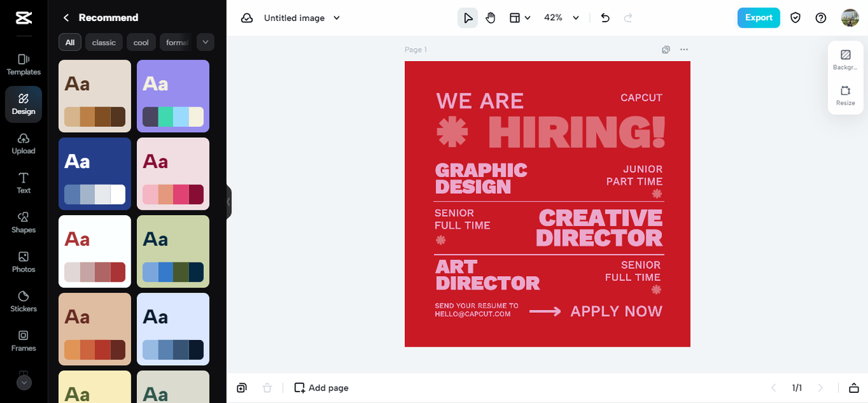The width and height of the screenshot is (868, 403).
Task: Apply the pink maroon theme card
Action: point(173,174)
